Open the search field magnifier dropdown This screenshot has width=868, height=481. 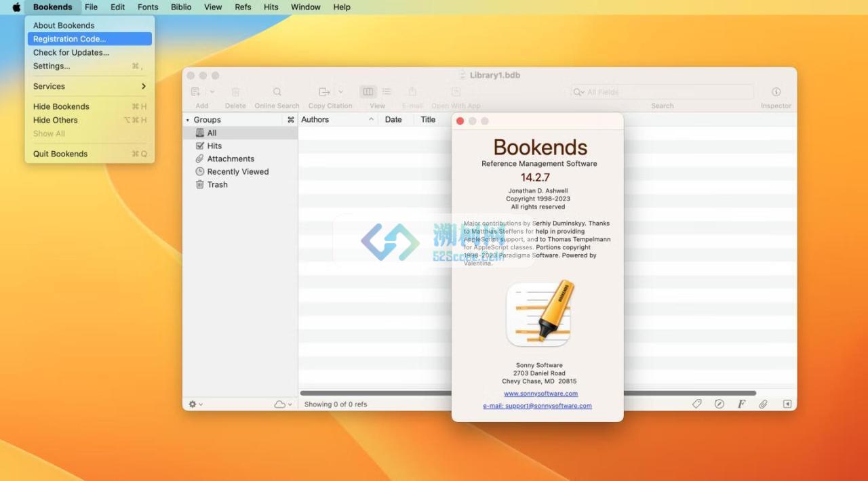click(x=579, y=92)
